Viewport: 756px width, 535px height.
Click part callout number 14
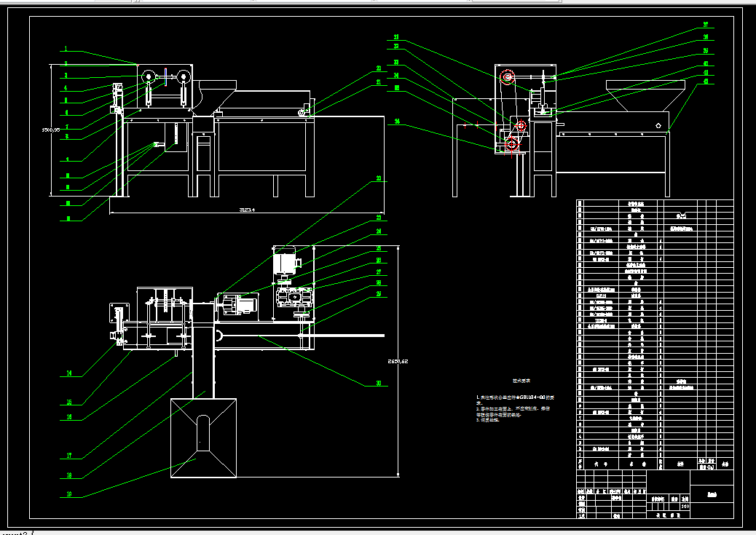click(x=69, y=373)
